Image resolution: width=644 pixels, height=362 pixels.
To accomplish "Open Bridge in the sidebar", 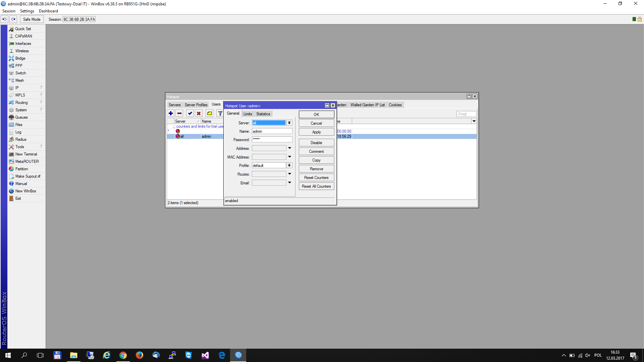I will (26, 58).
